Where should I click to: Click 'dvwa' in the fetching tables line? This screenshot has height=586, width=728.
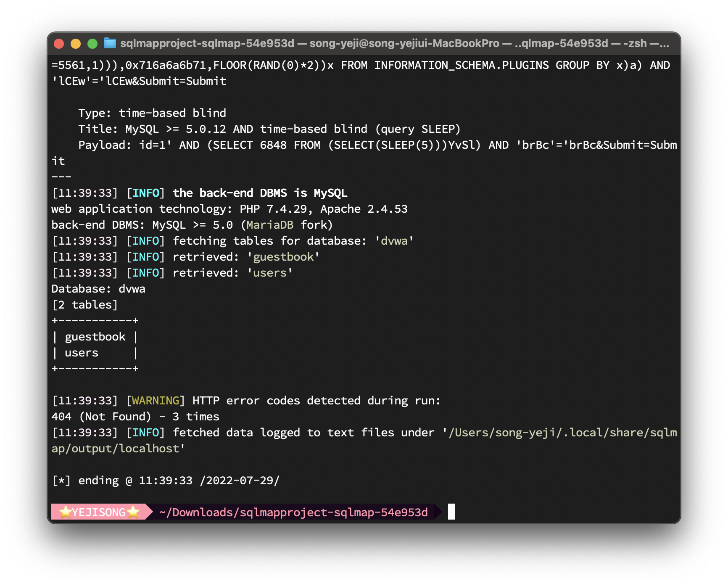point(394,241)
